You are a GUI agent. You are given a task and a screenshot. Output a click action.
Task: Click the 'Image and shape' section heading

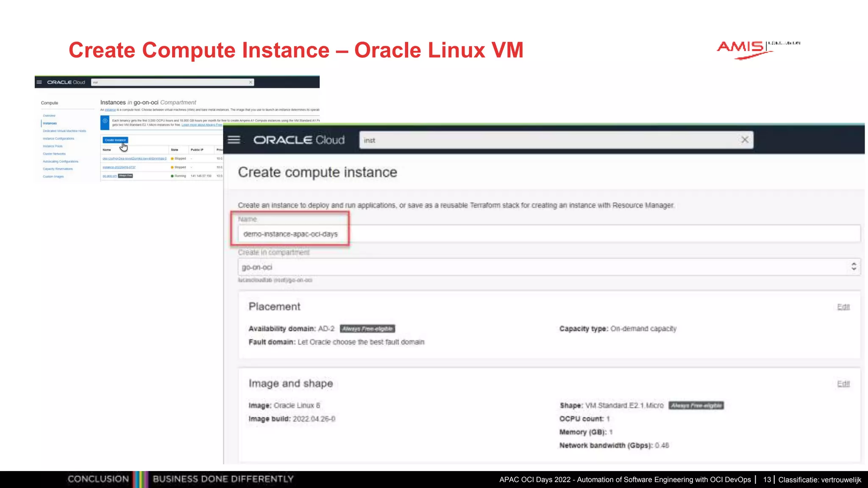click(291, 383)
